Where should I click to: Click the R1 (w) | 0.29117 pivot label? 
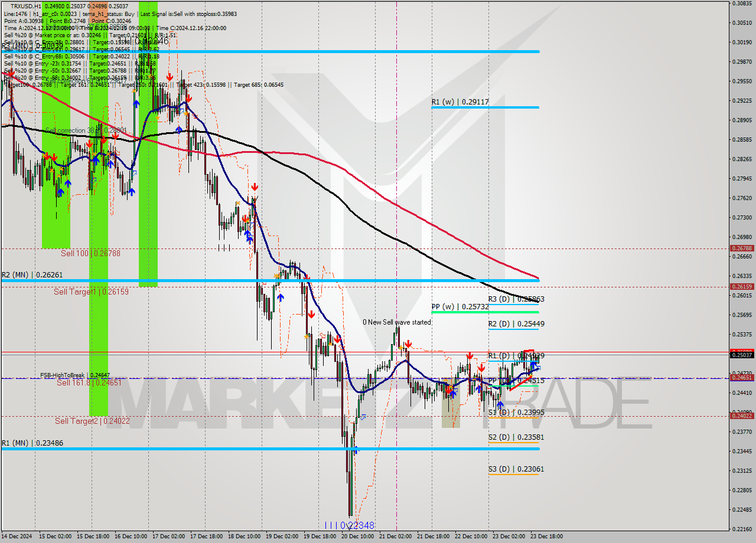pos(460,102)
